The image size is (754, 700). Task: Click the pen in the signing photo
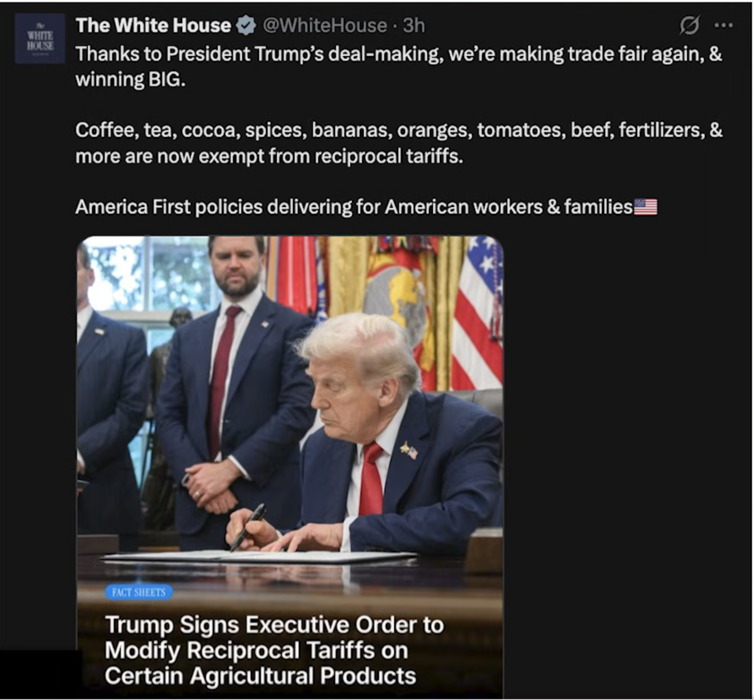point(247,527)
